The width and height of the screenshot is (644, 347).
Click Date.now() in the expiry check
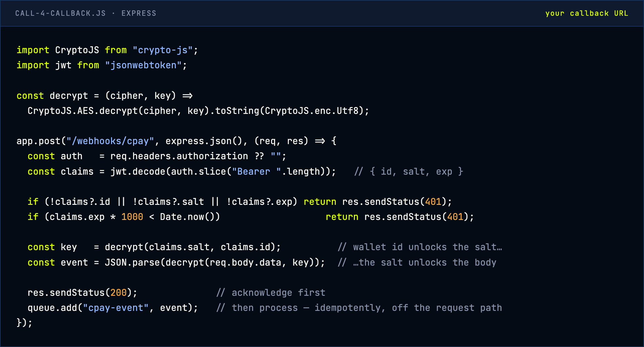pos(187,217)
